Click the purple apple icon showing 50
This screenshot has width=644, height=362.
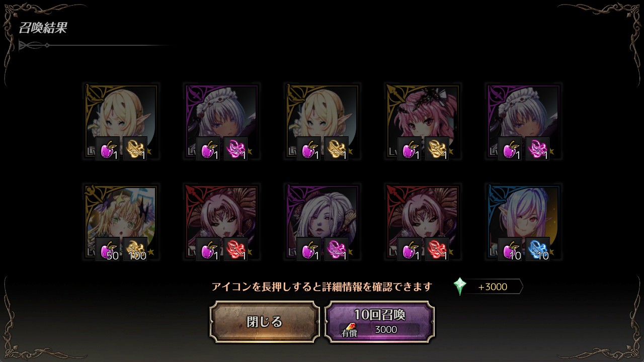(x=108, y=249)
